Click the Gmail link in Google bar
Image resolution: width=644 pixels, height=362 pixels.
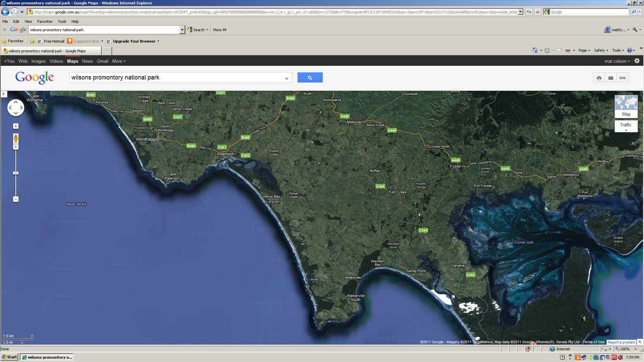(x=102, y=61)
